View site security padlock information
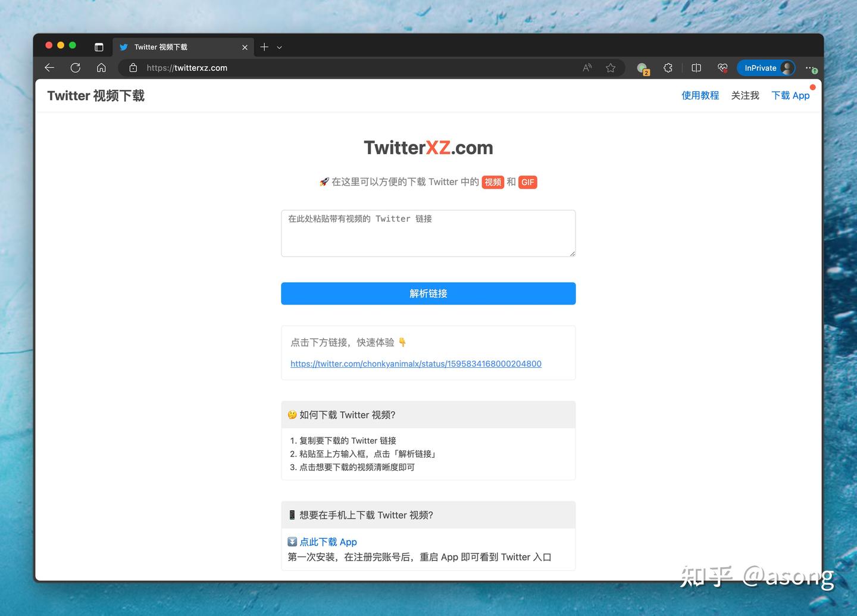This screenshot has height=616, width=857. 133,67
